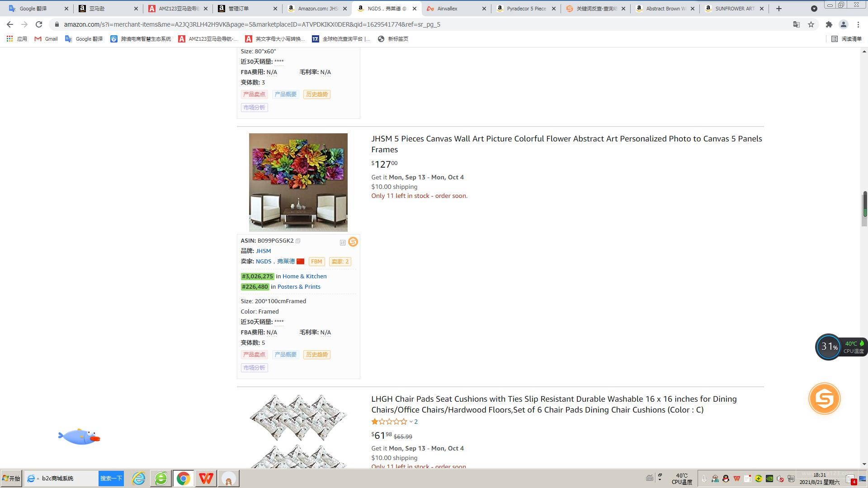Launch WPS from the taskbar
Viewport: 868px width, 488px height.
(206, 479)
